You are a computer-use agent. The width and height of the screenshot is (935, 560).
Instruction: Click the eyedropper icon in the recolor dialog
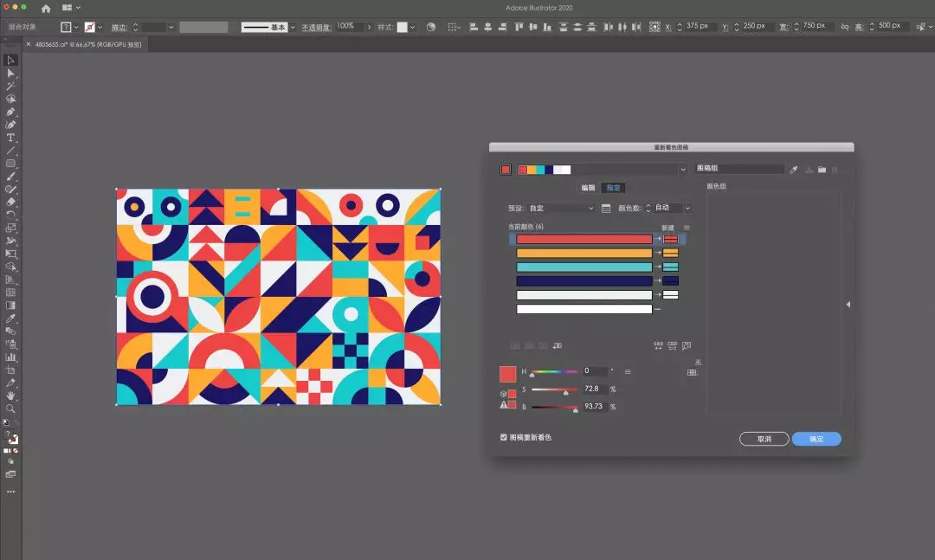[x=793, y=170]
